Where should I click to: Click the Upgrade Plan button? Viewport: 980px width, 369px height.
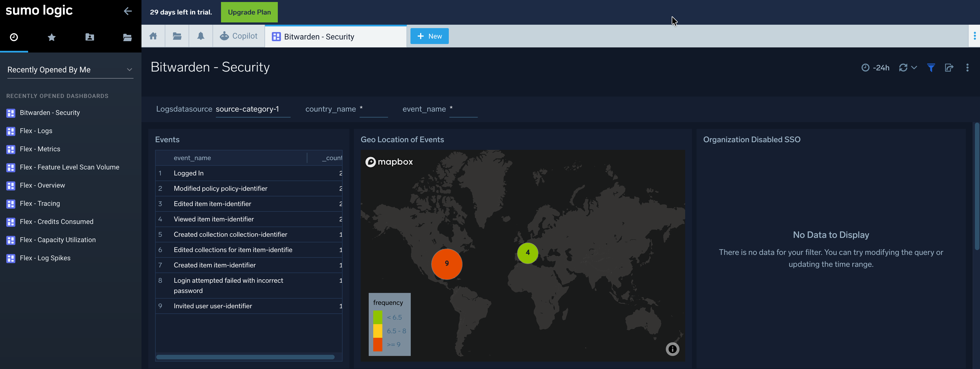249,12
